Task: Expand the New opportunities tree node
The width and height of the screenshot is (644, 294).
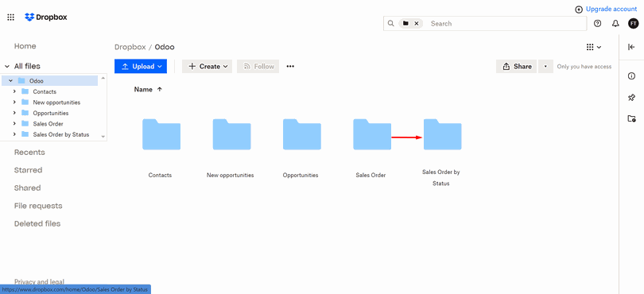Action: coord(14,103)
